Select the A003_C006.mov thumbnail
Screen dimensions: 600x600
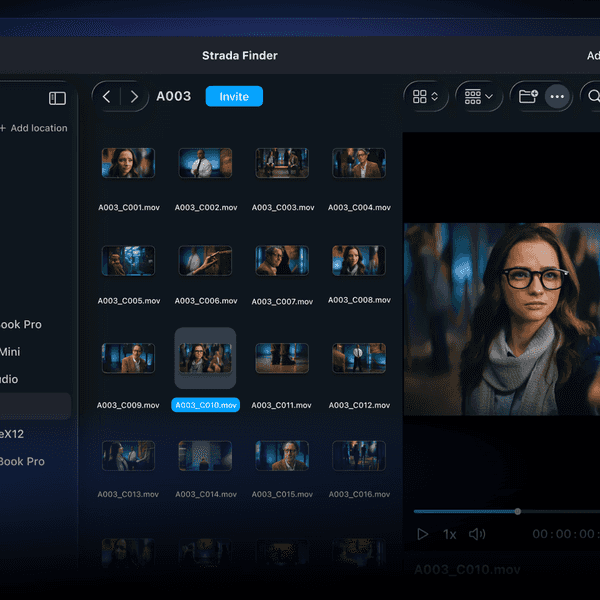[x=205, y=261]
